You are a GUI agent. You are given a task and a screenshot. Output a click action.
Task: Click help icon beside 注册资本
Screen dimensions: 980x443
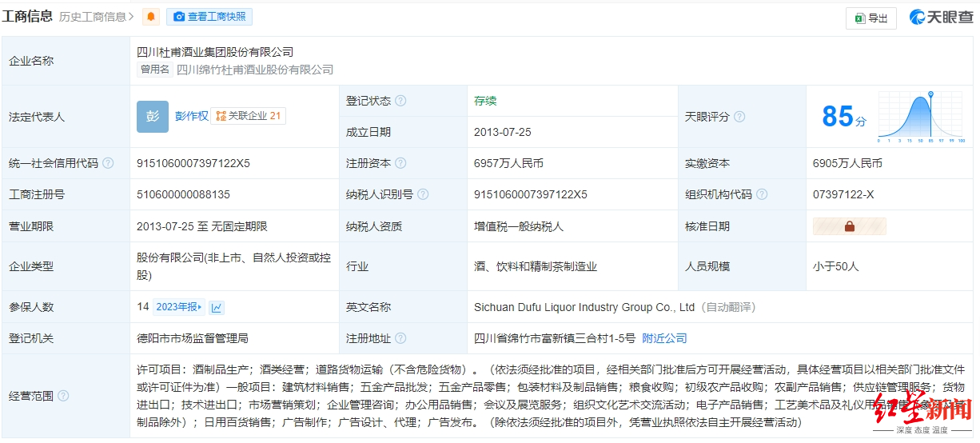click(x=400, y=163)
